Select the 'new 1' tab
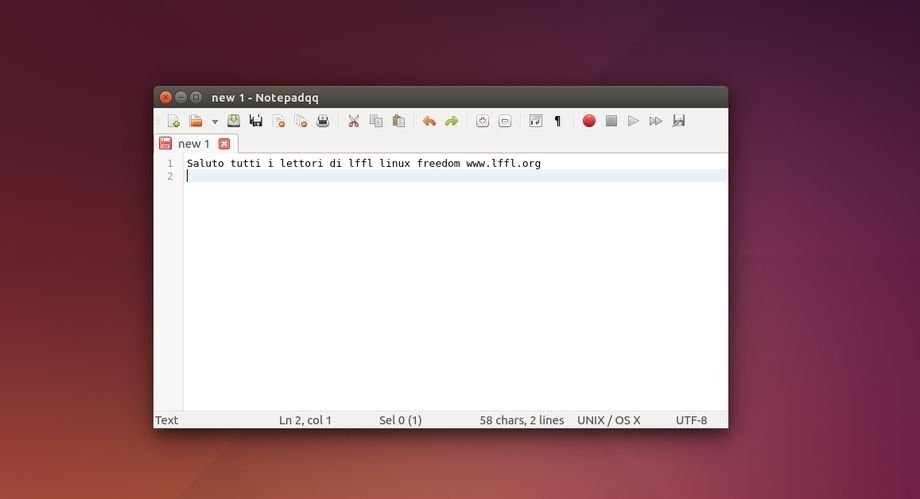920x499 pixels. [x=193, y=144]
